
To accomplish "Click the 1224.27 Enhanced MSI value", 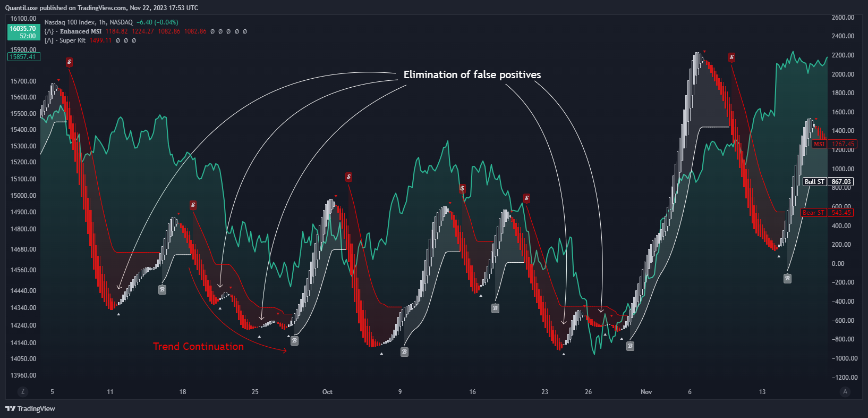I will click(143, 31).
